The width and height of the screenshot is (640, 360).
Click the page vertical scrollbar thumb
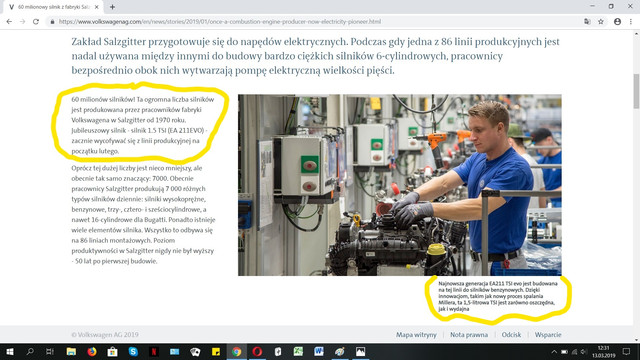coord(636,91)
